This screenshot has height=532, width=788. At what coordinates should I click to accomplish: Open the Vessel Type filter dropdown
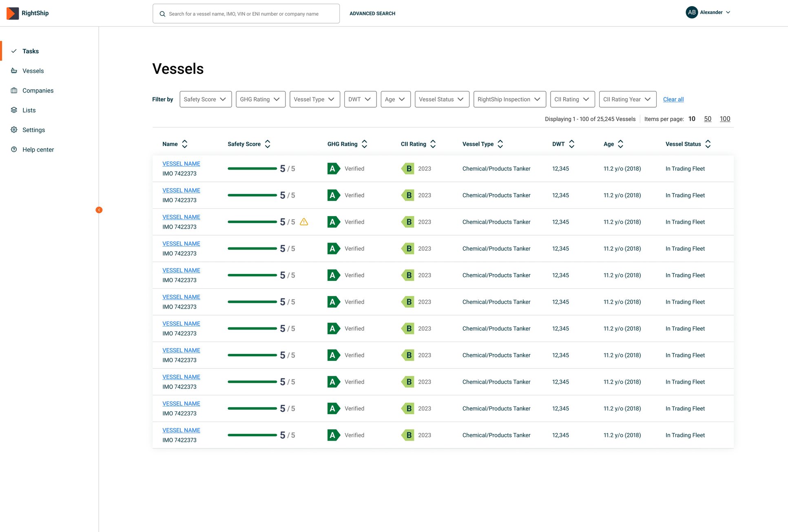coord(314,99)
